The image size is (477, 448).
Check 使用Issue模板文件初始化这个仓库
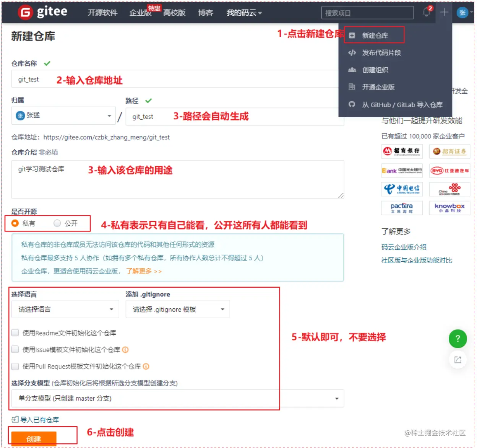coord(15,350)
